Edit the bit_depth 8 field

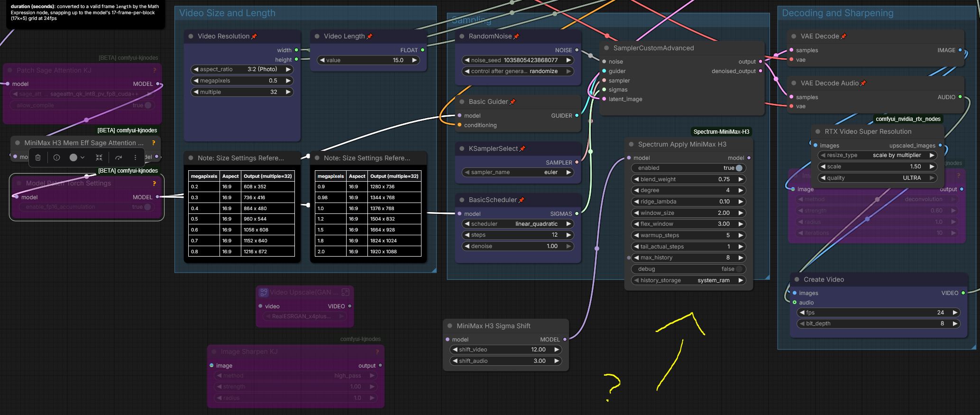point(879,323)
